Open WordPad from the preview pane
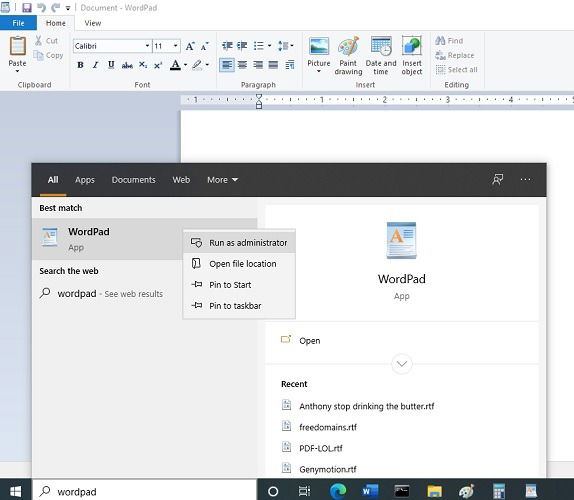Screen dimensions: 574x500 310,341
